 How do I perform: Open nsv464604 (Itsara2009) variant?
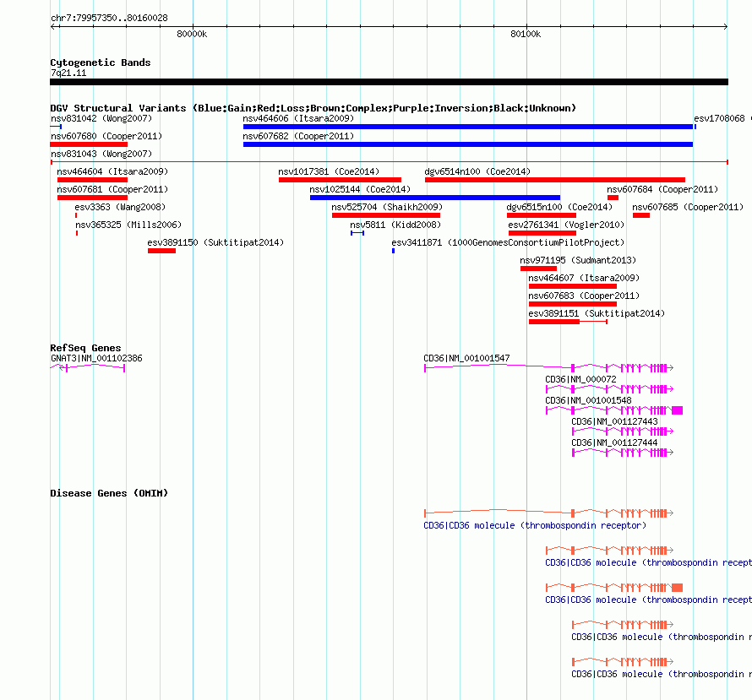(x=112, y=171)
